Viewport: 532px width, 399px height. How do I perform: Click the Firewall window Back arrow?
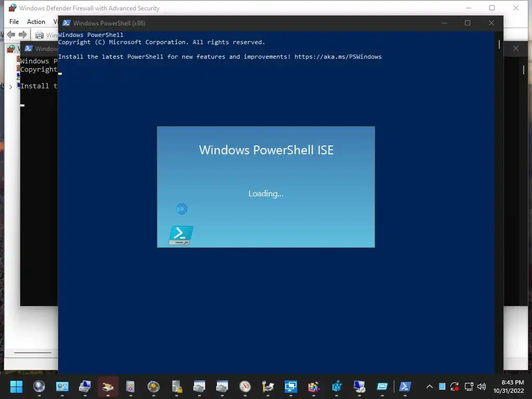pyautogui.click(x=11, y=34)
